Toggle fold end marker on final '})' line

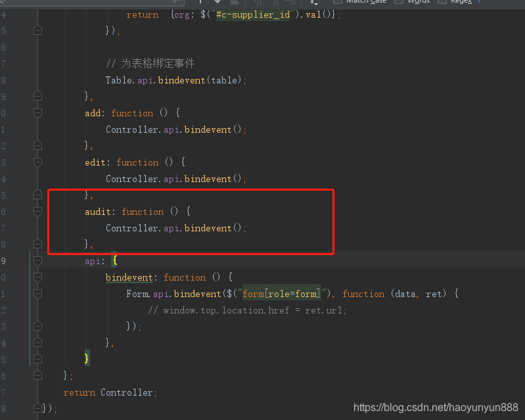pyautogui.click(x=37, y=408)
